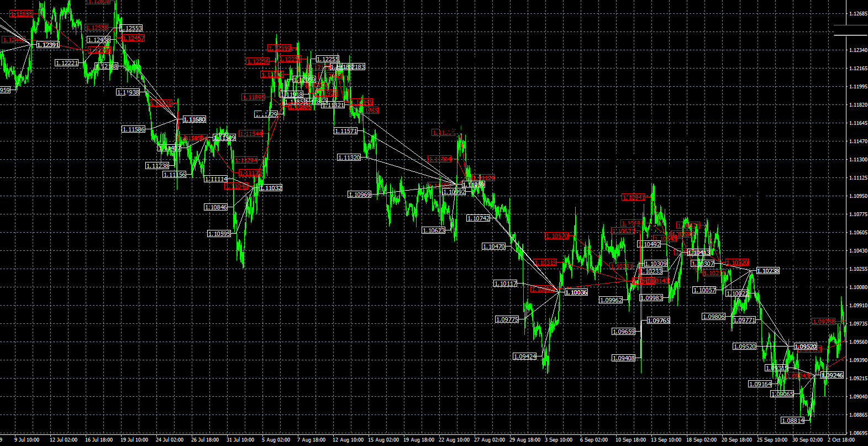Click the 1.10595 price label
868x446 pixels.
click(x=219, y=234)
